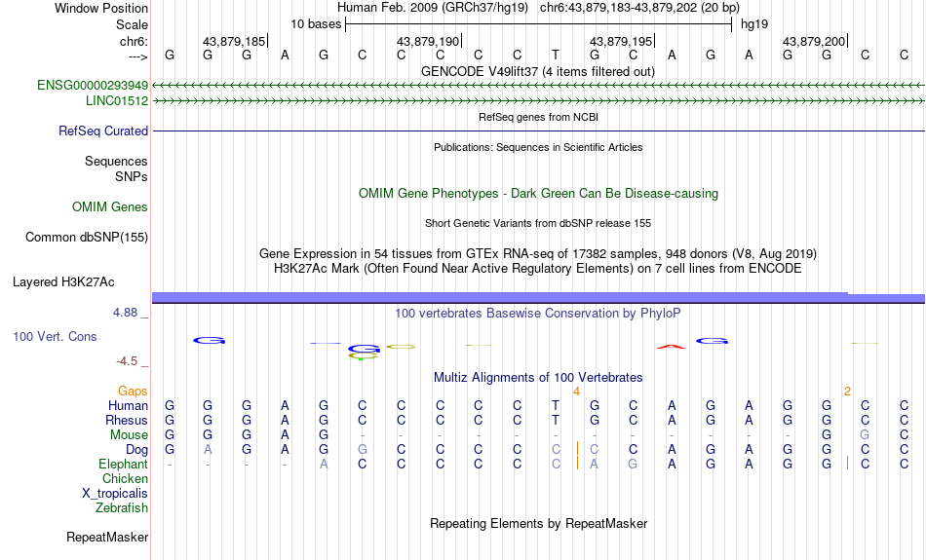The height and width of the screenshot is (560, 926).
Task: Select the Dog alignment row label
Action: [x=137, y=450]
